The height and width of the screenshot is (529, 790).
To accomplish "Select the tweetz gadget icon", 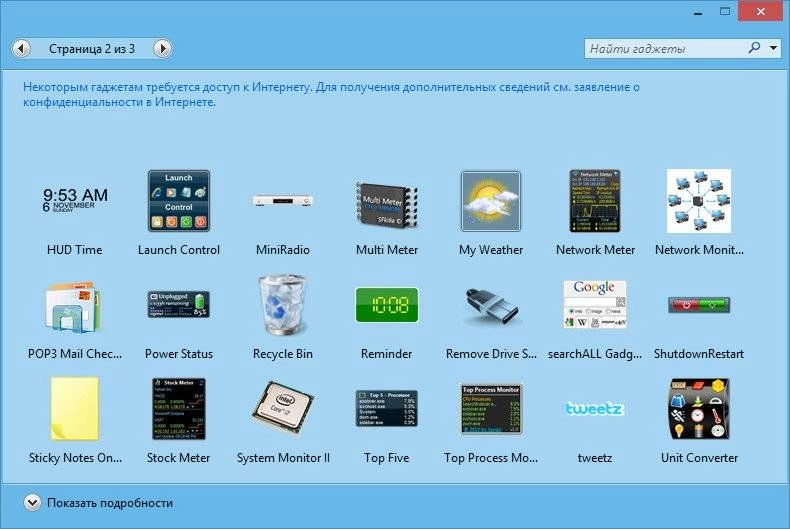I will pos(595,409).
